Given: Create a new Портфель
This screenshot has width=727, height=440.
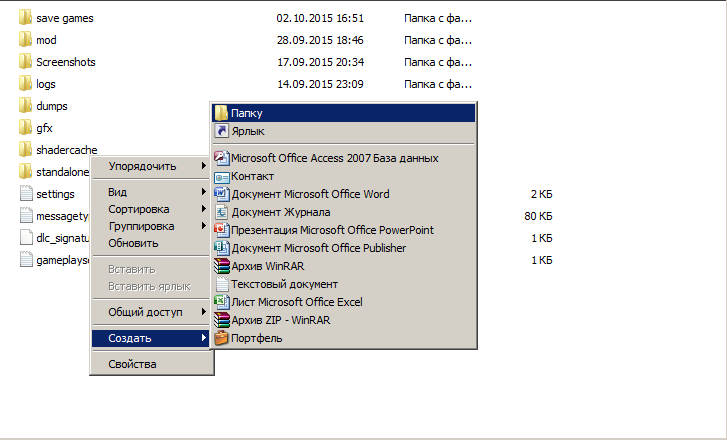Looking at the screenshot, I should [344, 338].
